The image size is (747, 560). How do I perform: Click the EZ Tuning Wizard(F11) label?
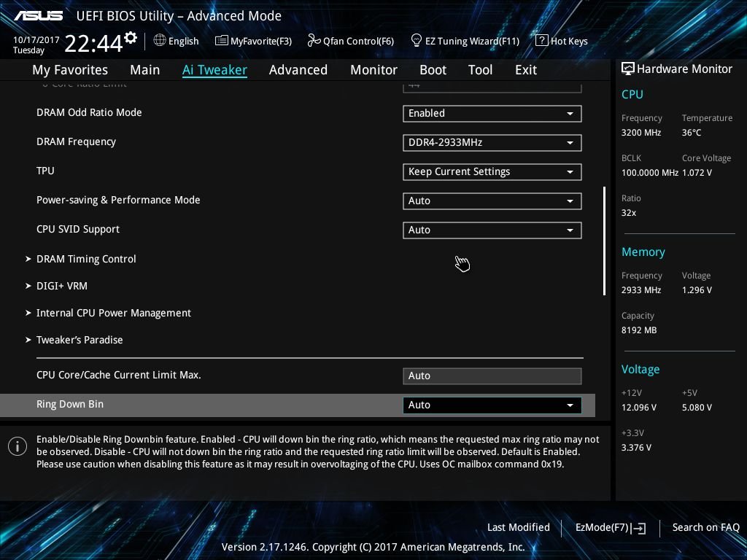(x=472, y=42)
